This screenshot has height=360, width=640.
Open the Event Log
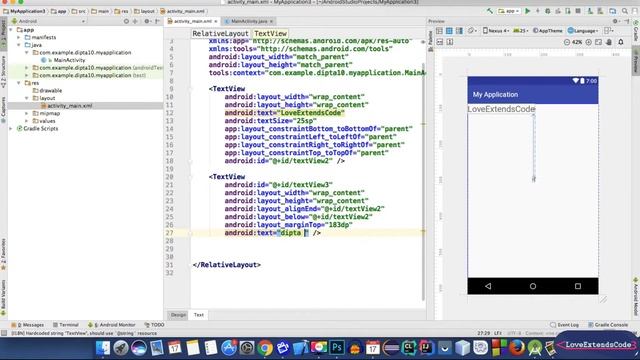[x=564, y=325]
